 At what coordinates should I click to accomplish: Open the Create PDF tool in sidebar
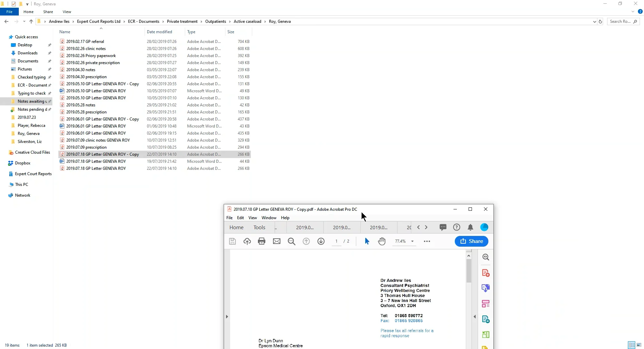tap(486, 272)
